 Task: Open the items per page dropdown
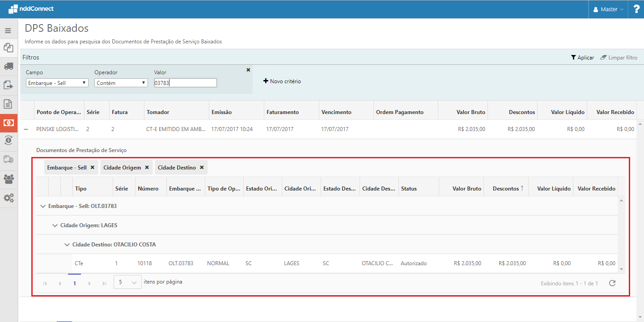pyautogui.click(x=127, y=282)
